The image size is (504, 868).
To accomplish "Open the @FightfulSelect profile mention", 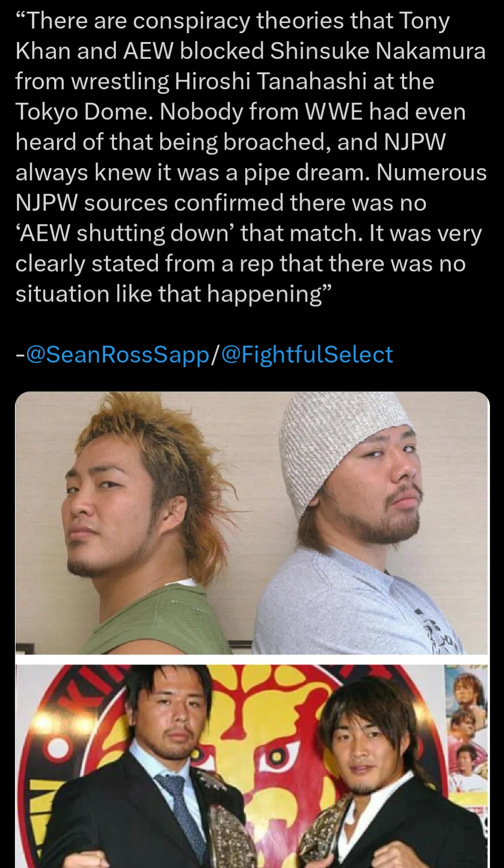I will (x=307, y=355).
